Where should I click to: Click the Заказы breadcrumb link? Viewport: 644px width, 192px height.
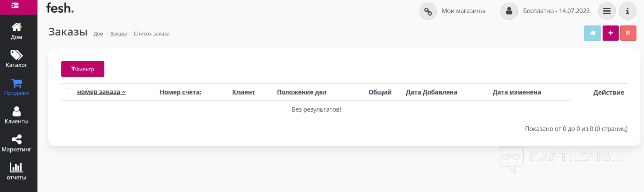(x=118, y=34)
